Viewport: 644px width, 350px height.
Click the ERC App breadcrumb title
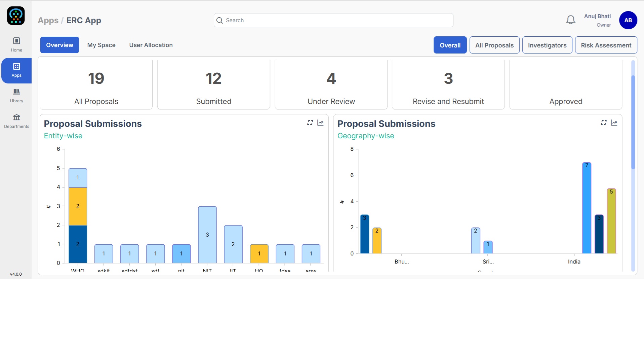click(84, 20)
